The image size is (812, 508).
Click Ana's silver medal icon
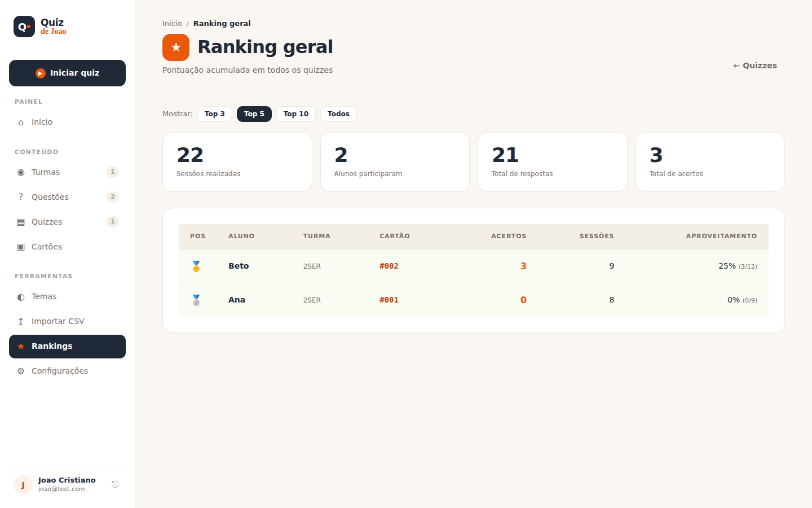[x=196, y=300]
